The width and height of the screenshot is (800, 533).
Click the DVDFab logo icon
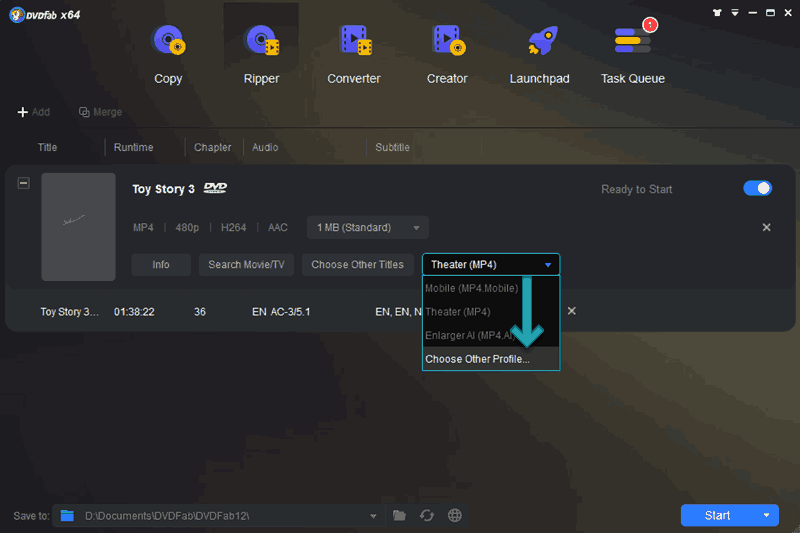[17, 15]
